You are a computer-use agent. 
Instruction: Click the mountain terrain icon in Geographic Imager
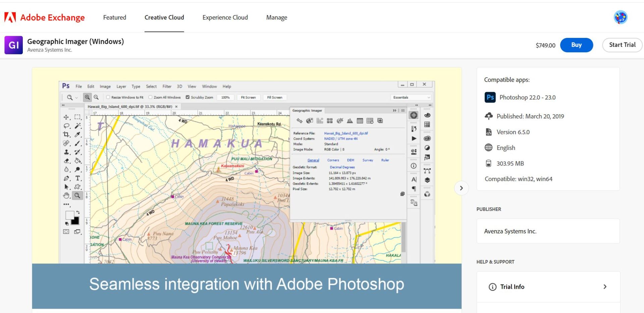pos(350,121)
